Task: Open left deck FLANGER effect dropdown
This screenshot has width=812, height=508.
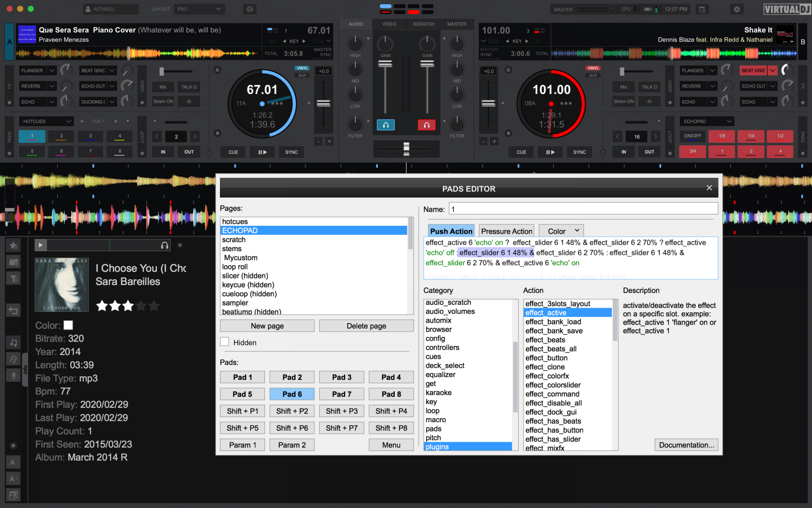Action: (52, 71)
